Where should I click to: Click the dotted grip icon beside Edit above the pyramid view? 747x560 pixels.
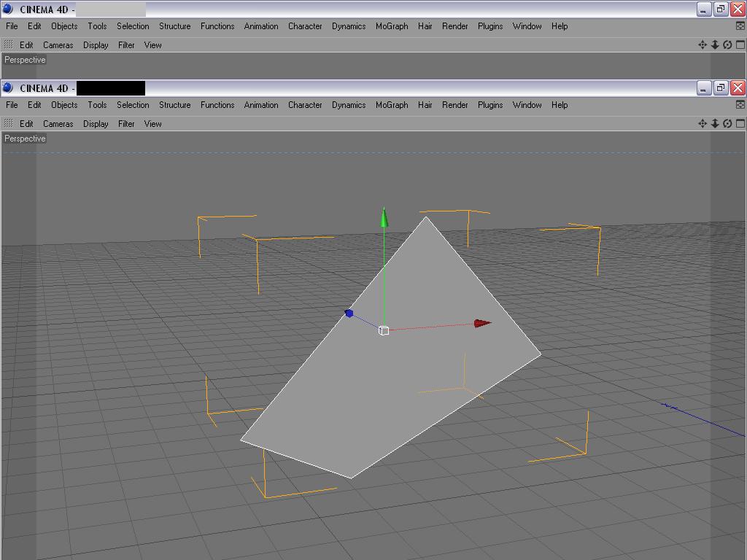coord(8,123)
